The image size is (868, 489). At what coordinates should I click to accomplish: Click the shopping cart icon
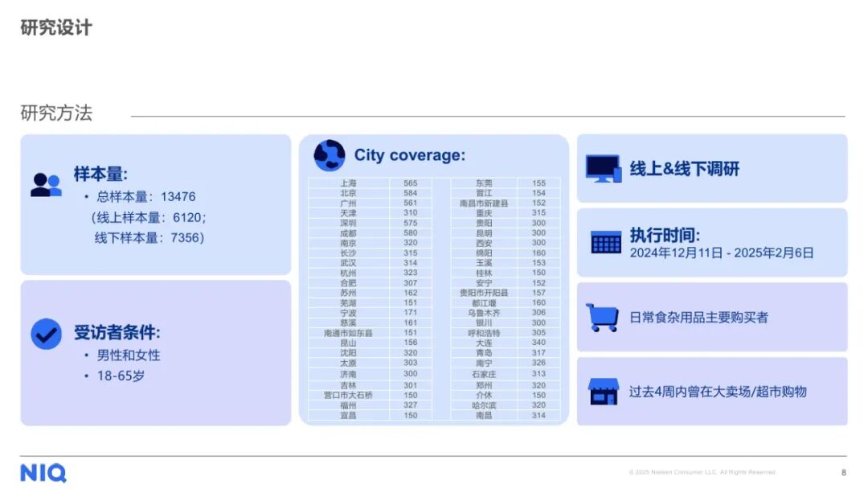602,318
